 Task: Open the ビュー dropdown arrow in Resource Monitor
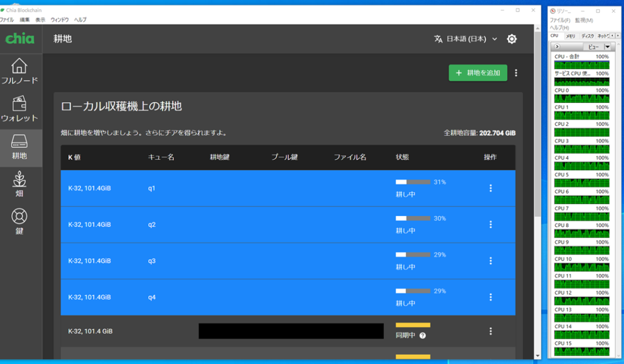click(608, 47)
